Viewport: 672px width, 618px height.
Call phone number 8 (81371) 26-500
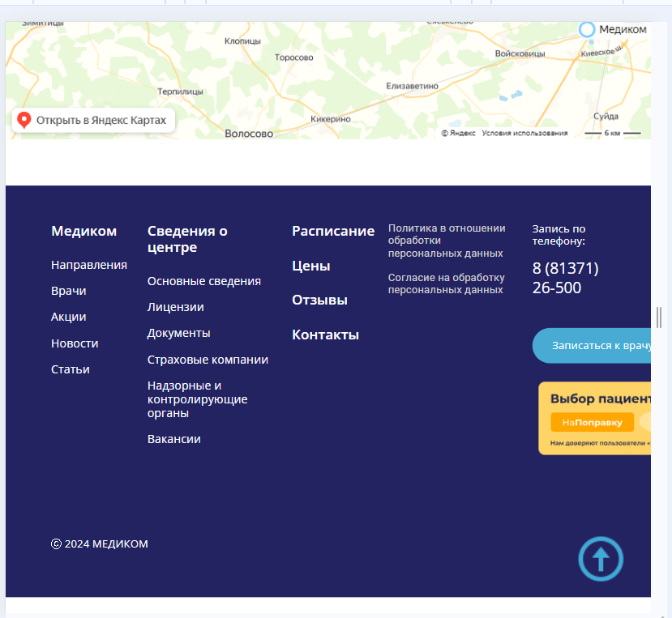565,279
